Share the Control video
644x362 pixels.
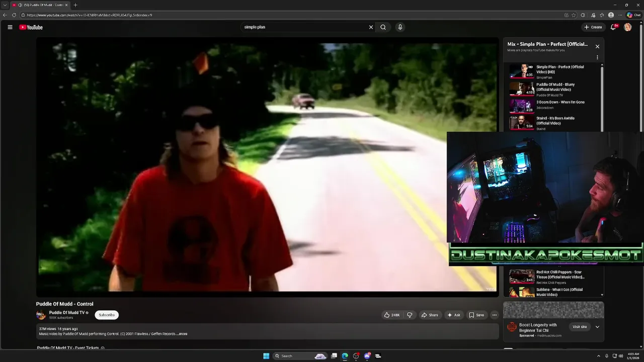[430, 315]
